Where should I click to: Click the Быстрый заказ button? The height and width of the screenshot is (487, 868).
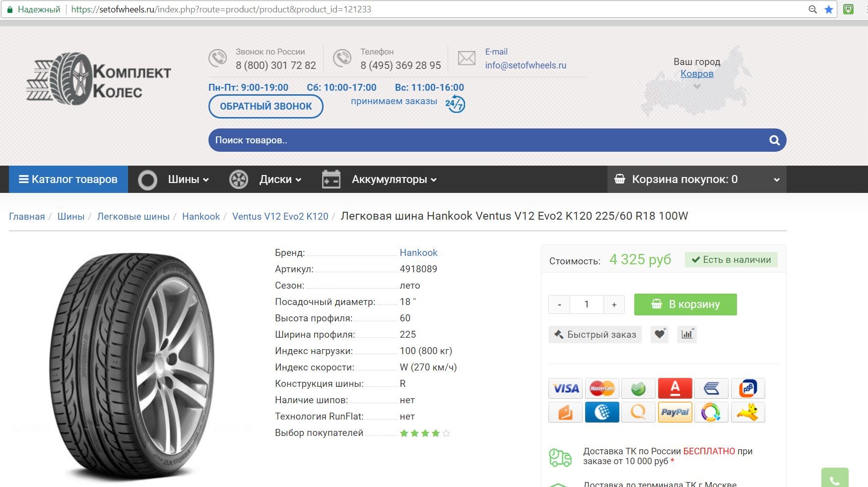(x=595, y=335)
